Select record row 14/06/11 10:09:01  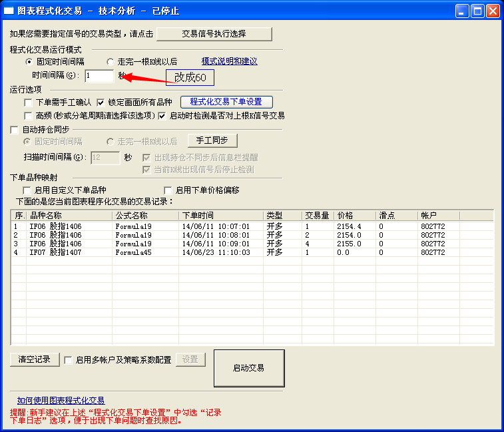(252, 244)
